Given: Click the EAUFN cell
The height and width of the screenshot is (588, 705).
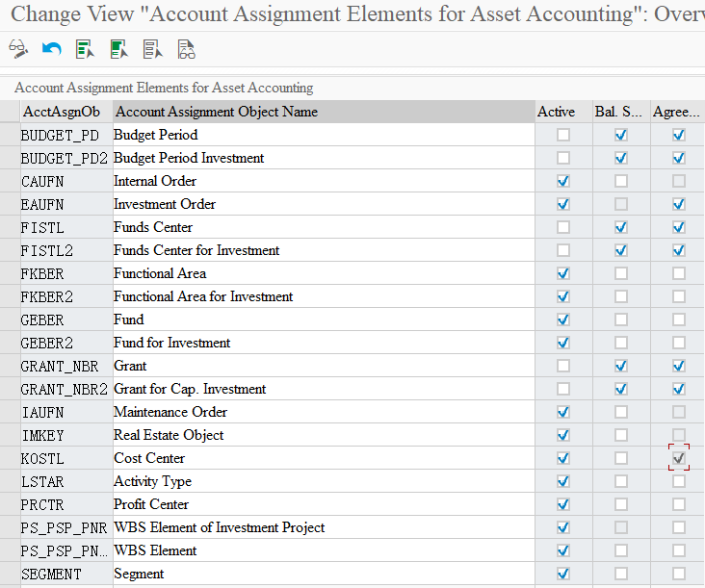Looking at the screenshot, I should (x=66, y=204).
